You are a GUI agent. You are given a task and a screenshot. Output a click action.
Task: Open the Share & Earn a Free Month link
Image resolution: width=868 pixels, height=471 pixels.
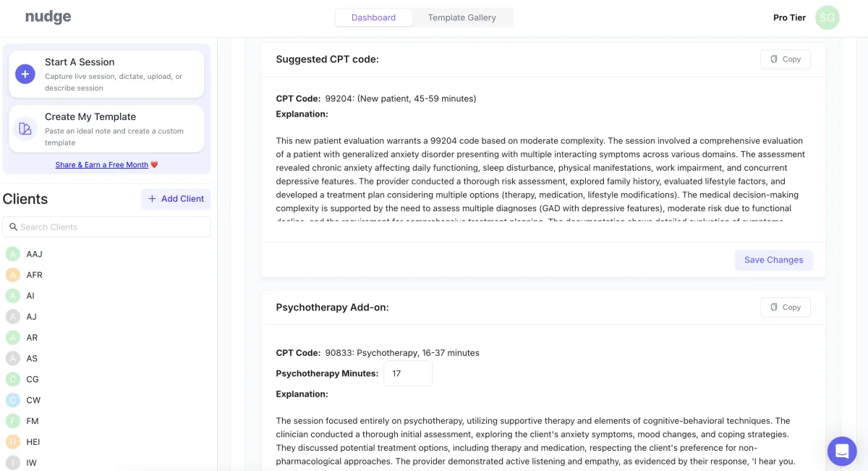pyautogui.click(x=102, y=165)
